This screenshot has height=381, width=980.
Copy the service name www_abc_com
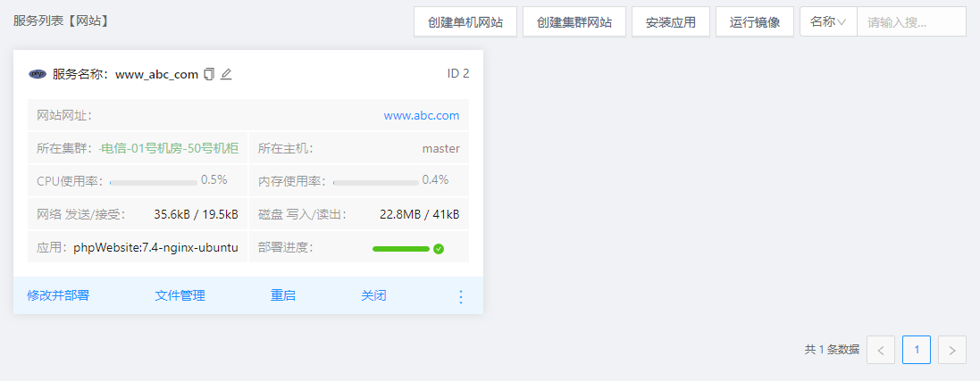pos(209,74)
